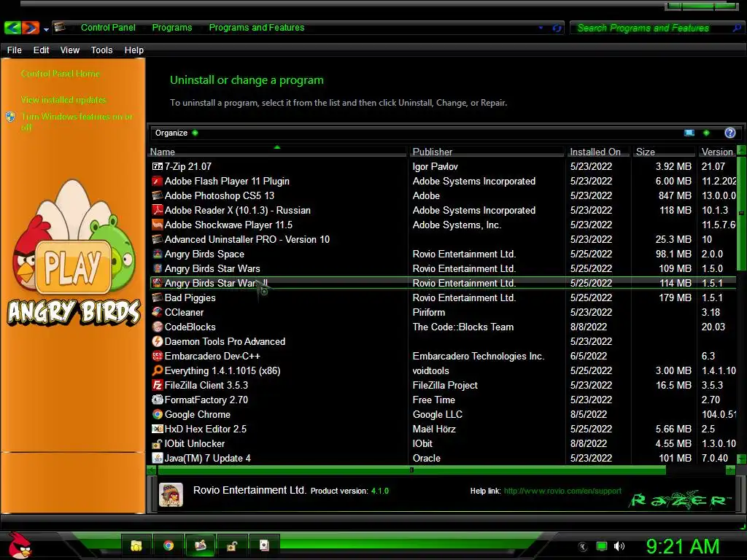Select Adobe Reader X icon
Image resolution: width=747 pixels, height=560 pixels.
point(158,211)
